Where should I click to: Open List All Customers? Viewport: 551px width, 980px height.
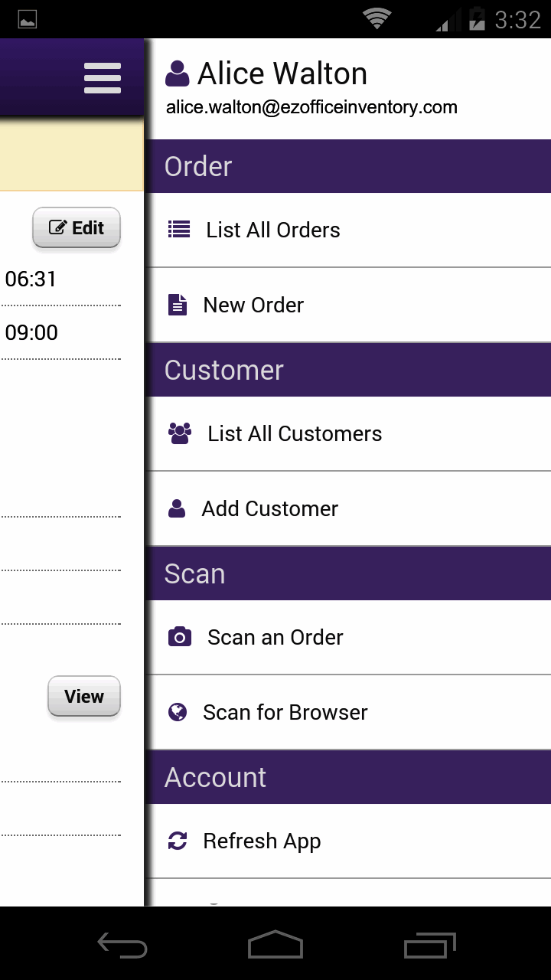[x=295, y=433]
